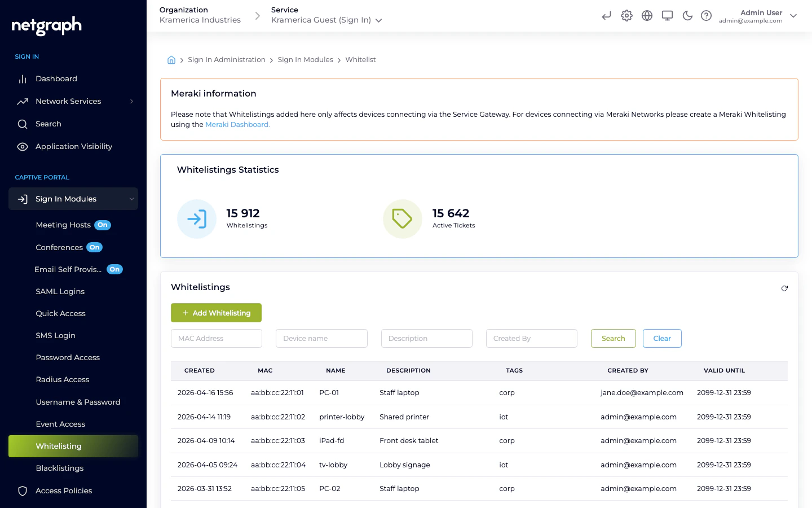Toggle the On badge for Email Self Provisioning
Screen dimensions: 812x508
114,269
